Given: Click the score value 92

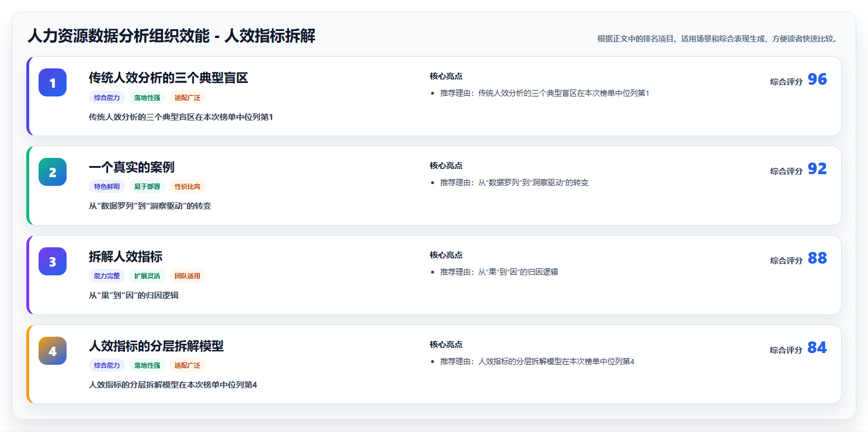Looking at the screenshot, I should pyautogui.click(x=817, y=170).
